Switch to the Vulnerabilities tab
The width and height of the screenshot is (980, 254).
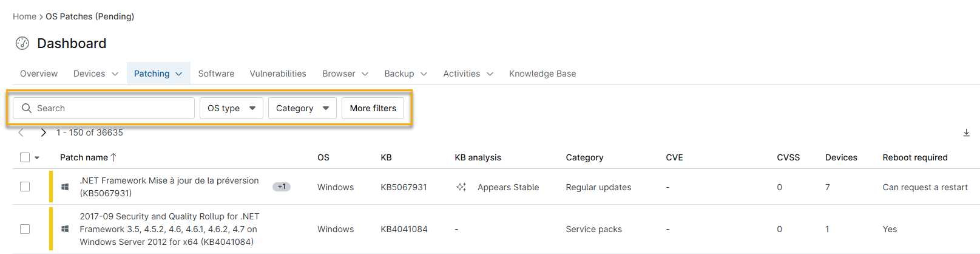pos(278,74)
